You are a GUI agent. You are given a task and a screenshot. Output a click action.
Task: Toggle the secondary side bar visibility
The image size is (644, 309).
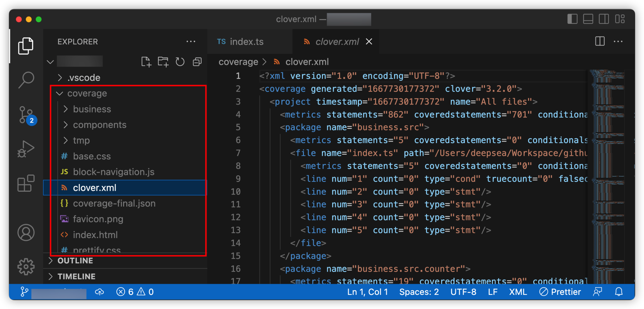pyautogui.click(x=604, y=19)
